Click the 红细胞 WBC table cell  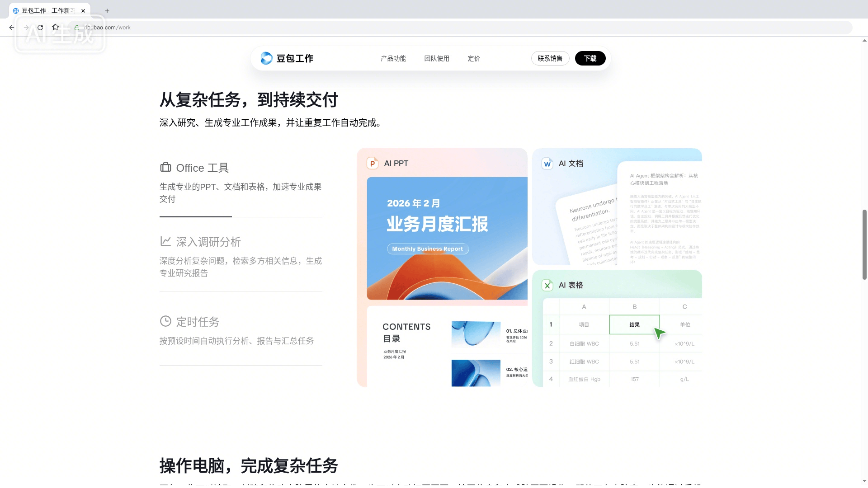point(584,361)
